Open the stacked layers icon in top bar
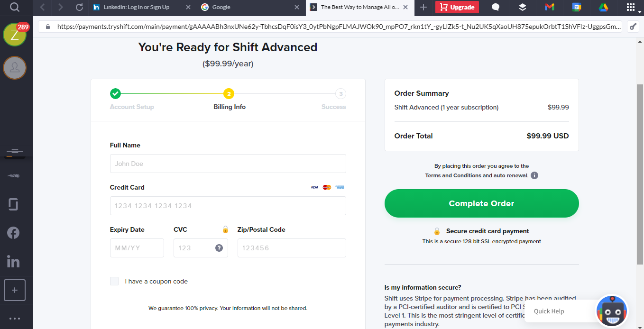Viewport: 644px width, 329px height. [523, 7]
